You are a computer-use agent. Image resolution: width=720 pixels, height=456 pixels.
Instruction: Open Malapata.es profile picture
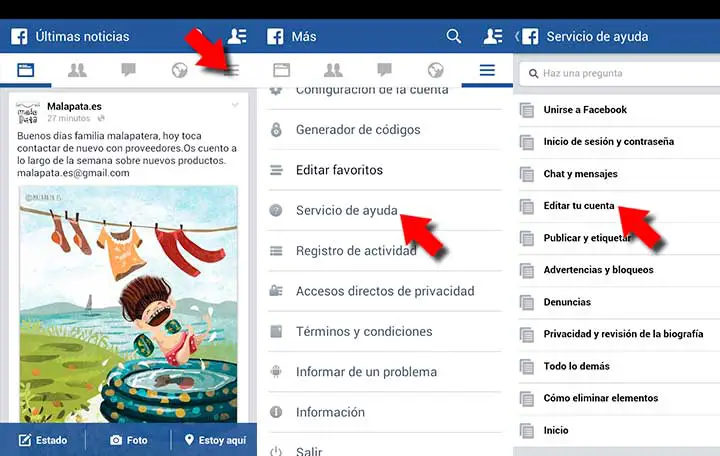28,113
